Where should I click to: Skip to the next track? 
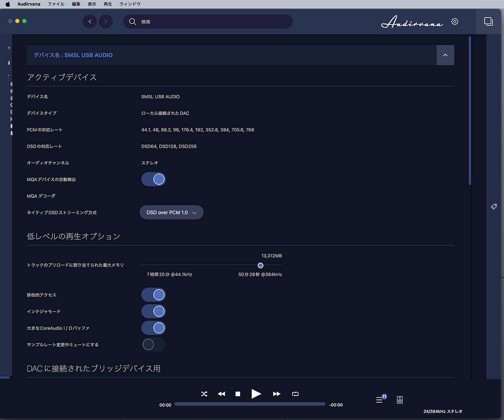pyautogui.click(x=276, y=394)
